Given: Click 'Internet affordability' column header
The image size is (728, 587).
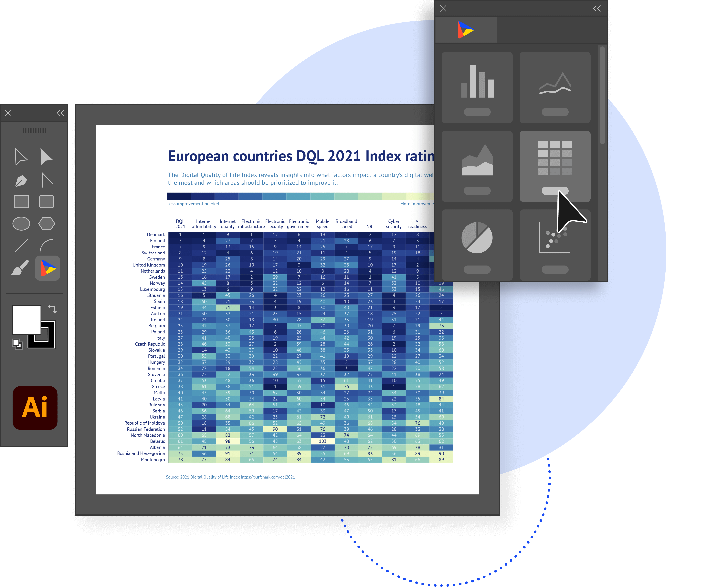Looking at the screenshot, I should click(x=204, y=224).
